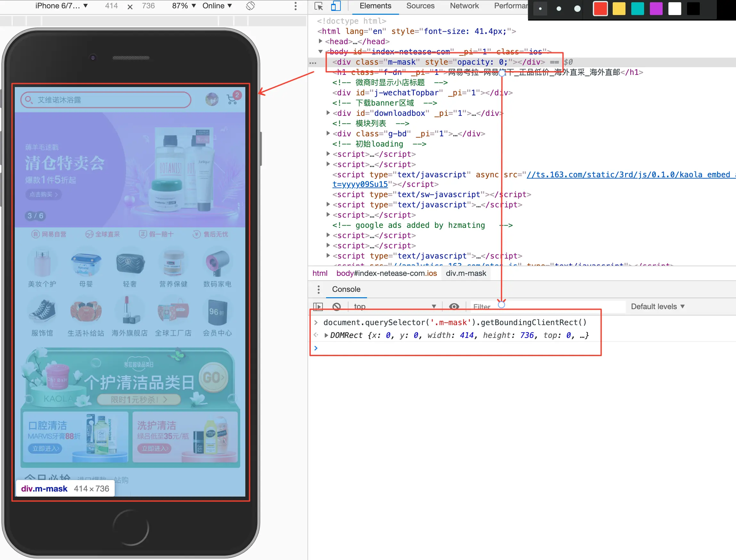736x560 pixels.
Task: Open the Default levels dropdown
Action: tap(658, 306)
